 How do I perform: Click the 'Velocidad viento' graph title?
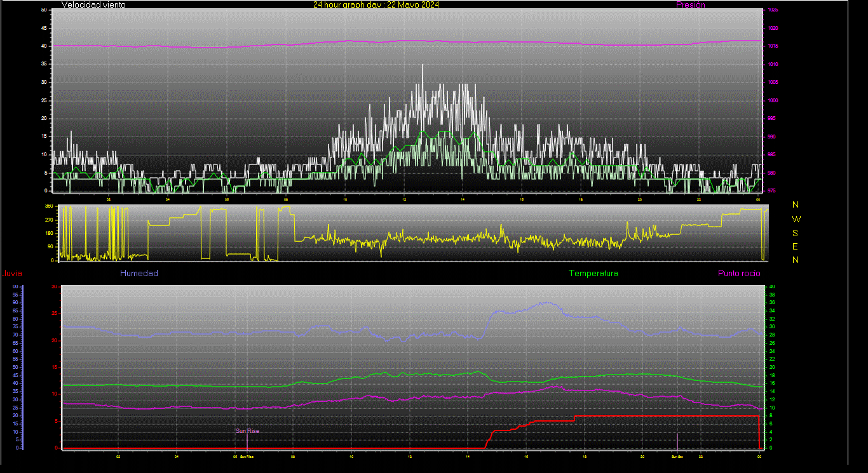(93, 4)
